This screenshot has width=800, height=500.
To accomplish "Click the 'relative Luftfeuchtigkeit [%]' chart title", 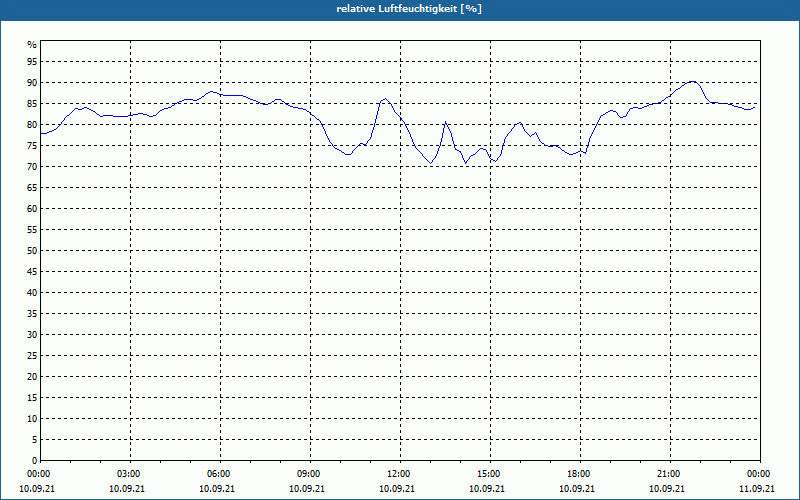I will (409, 9).
